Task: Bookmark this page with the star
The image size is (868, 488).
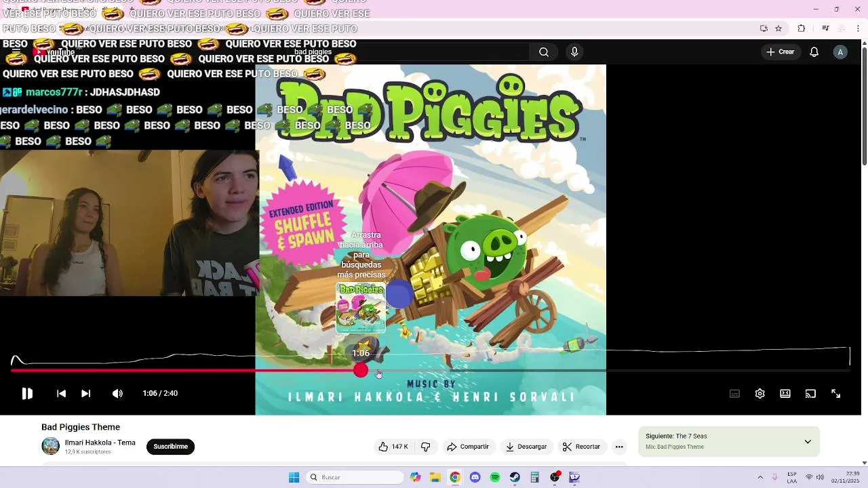Action: (x=778, y=28)
